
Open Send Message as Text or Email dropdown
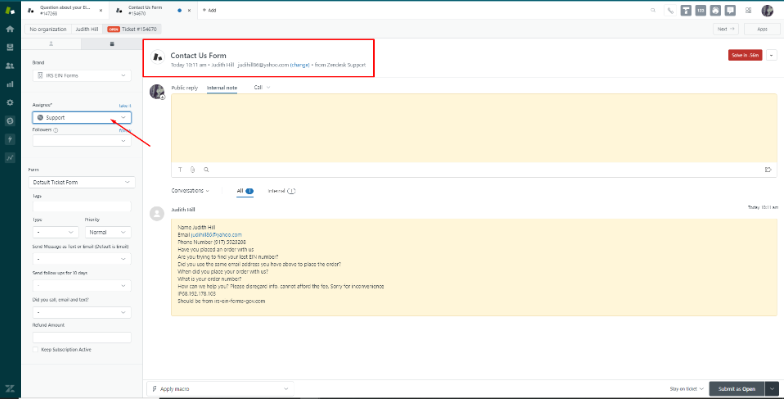click(82, 259)
